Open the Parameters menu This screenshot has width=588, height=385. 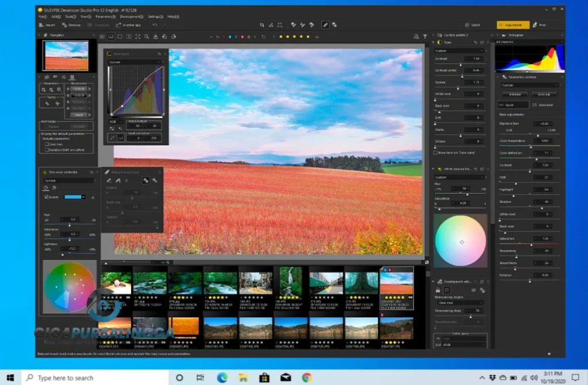click(x=105, y=17)
